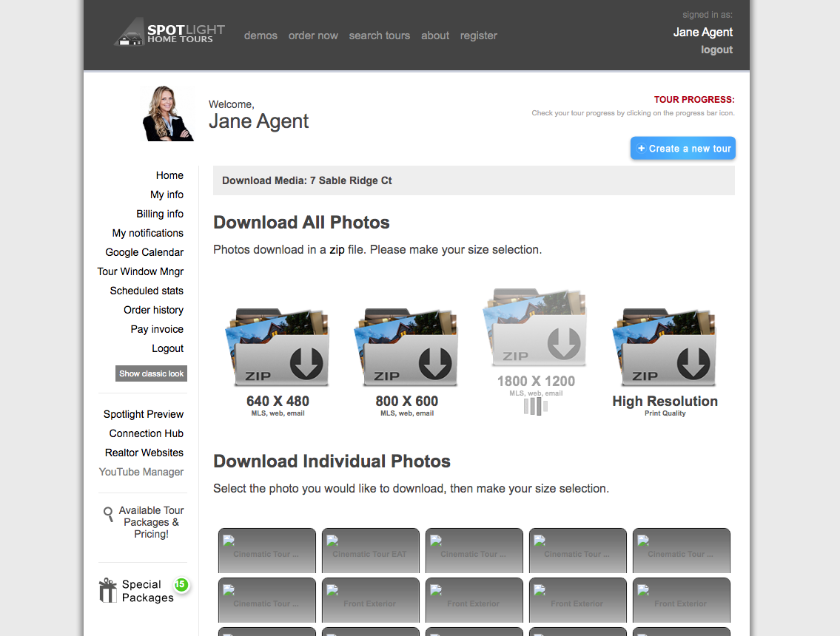Open Tour Window Mngr in the sidebar
840x636 pixels.
[141, 272]
